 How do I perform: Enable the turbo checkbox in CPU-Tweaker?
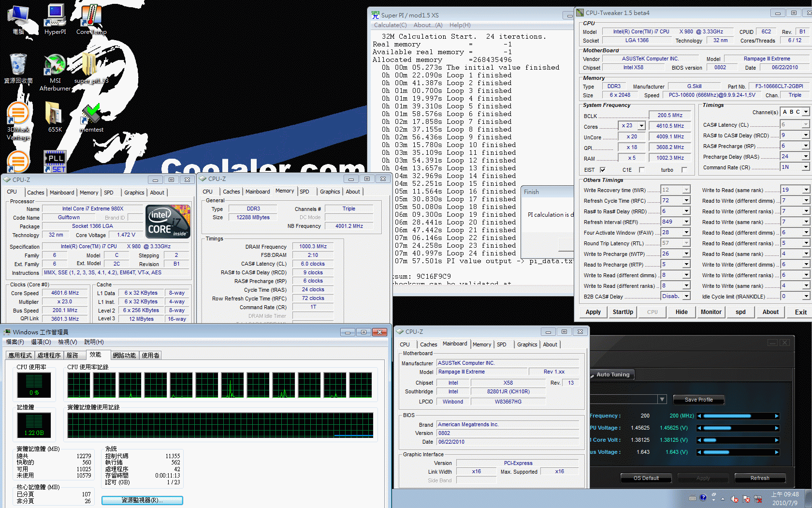pyautogui.click(x=684, y=170)
